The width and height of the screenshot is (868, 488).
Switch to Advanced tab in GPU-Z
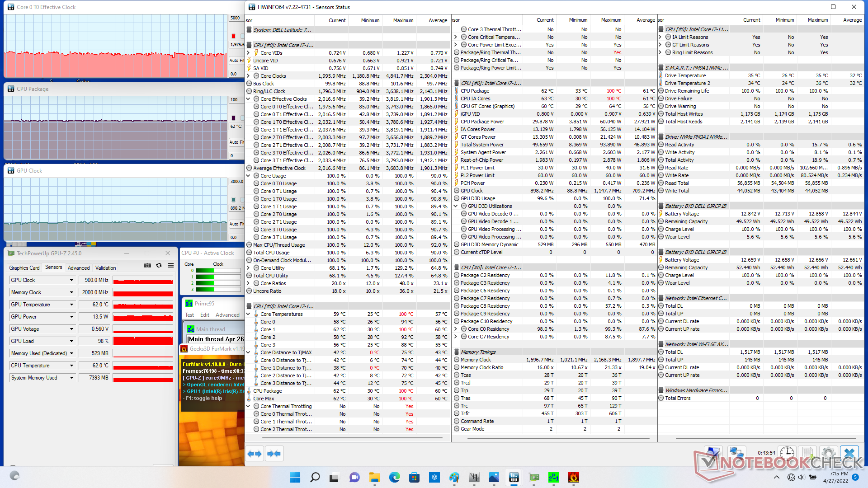coord(79,267)
